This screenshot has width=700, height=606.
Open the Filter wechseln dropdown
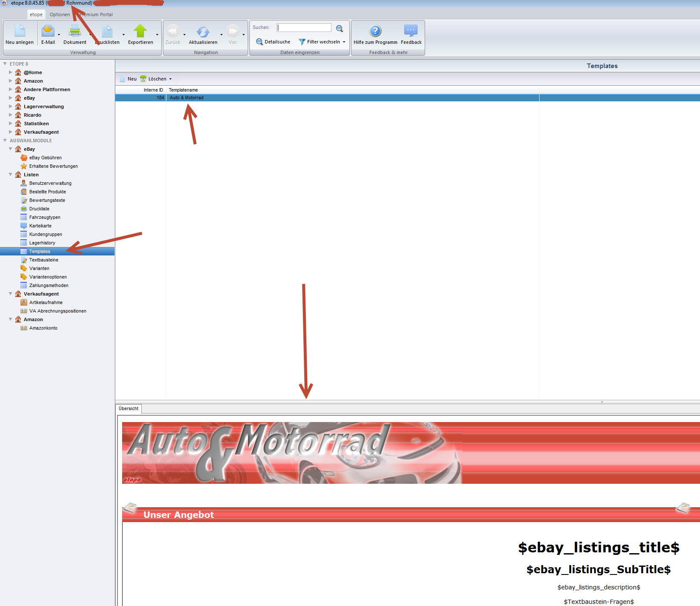tap(344, 42)
